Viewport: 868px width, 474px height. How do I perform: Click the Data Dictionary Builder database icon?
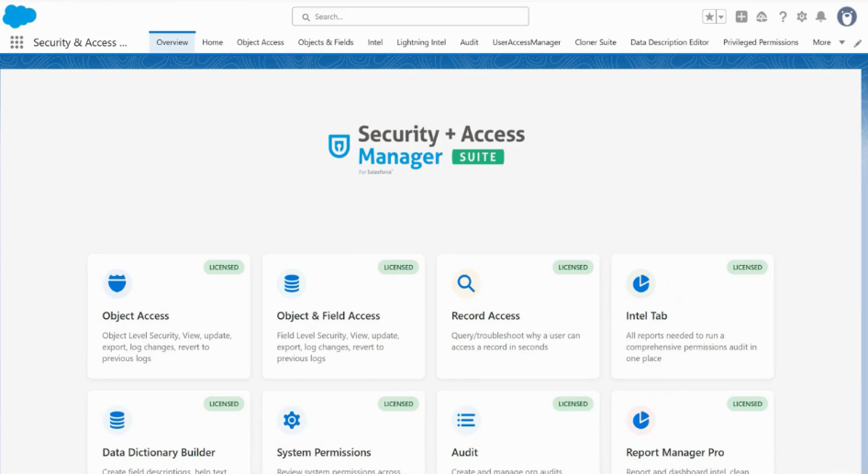pos(117,420)
